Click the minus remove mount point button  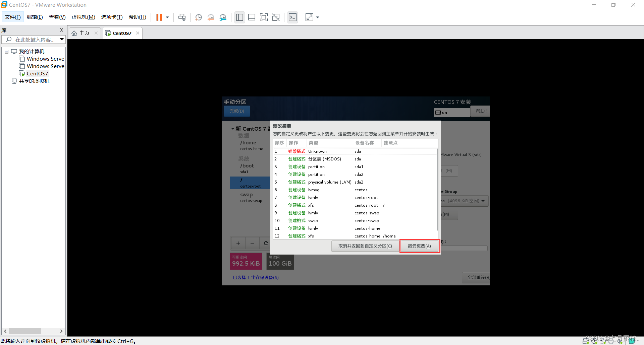click(252, 243)
